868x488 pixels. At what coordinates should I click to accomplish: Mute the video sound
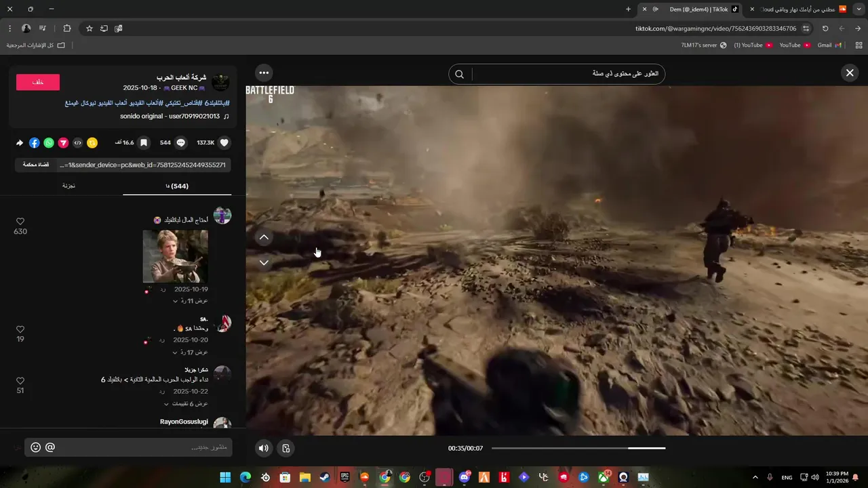coord(264,448)
